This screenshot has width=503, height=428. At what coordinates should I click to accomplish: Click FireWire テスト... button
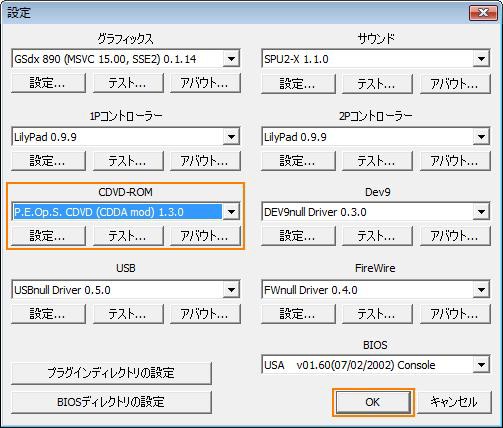click(378, 314)
